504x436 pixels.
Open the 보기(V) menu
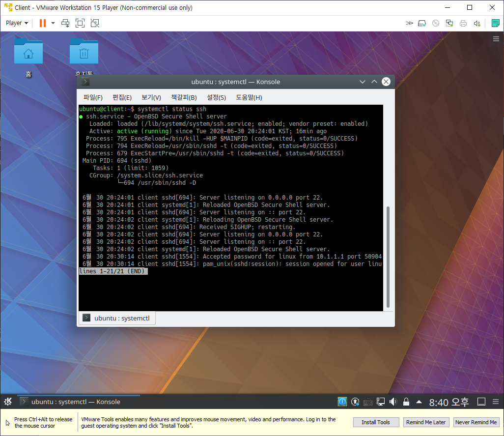point(151,97)
